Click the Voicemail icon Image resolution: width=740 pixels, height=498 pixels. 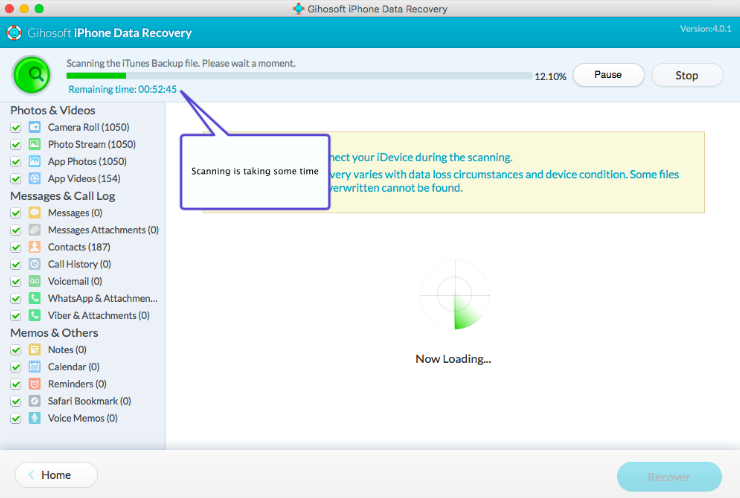(34, 281)
